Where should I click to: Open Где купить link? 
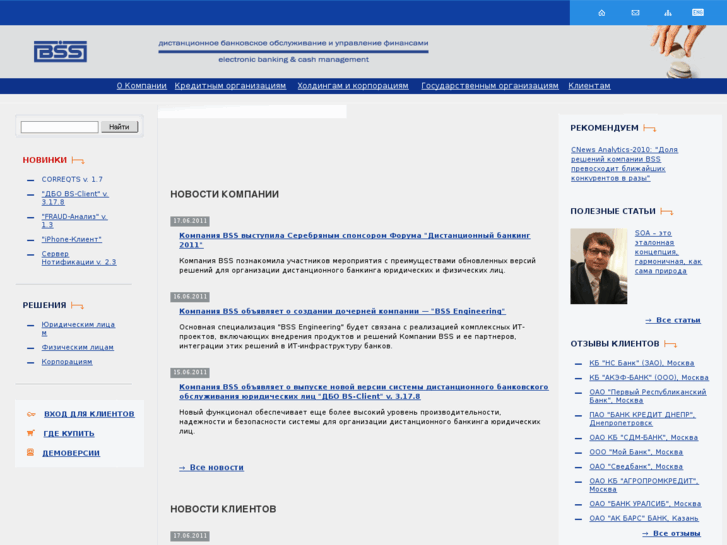pos(69,433)
